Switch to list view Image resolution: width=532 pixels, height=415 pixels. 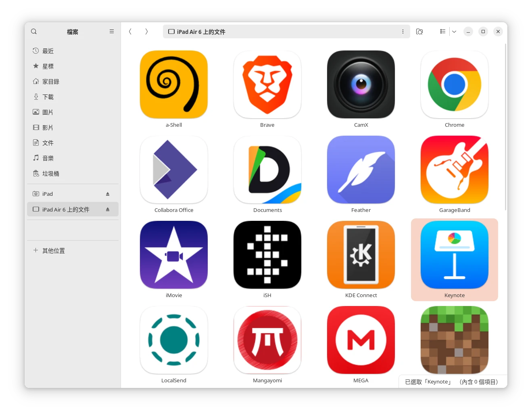coord(443,31)
